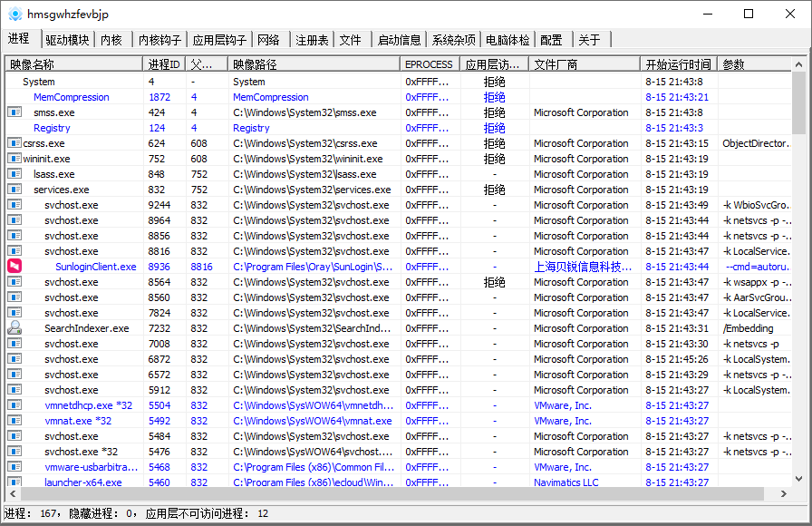Click the vertical scrollbar thumb

(x=798, y=102)
